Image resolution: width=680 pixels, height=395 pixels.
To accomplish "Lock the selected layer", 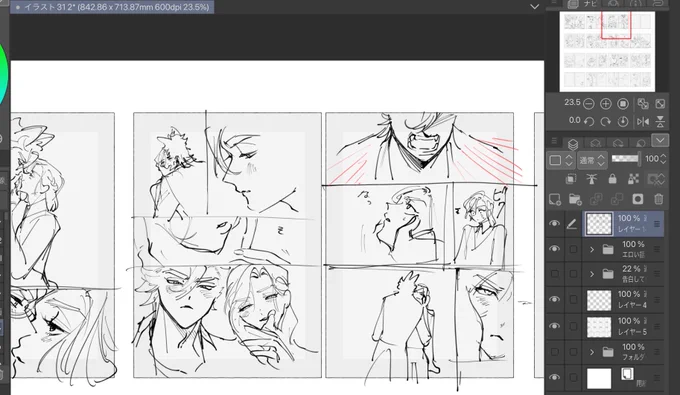I will (x=612, y=179).
